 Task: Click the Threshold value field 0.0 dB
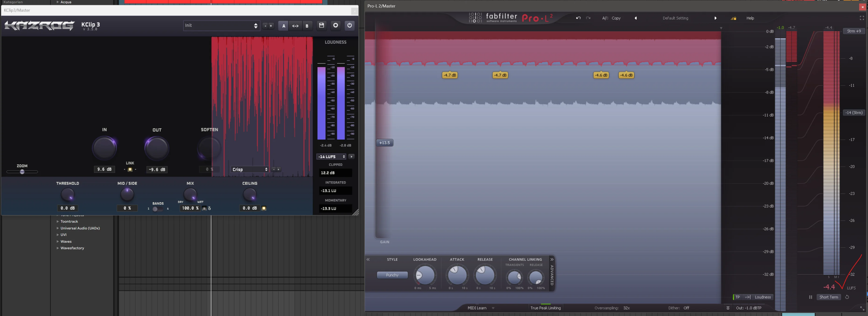(67, 208)
